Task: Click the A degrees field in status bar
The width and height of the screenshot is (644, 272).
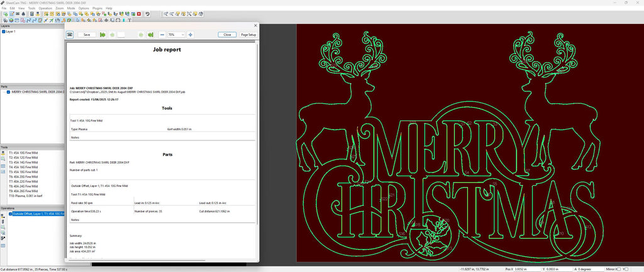Action: tap(590, 269)
